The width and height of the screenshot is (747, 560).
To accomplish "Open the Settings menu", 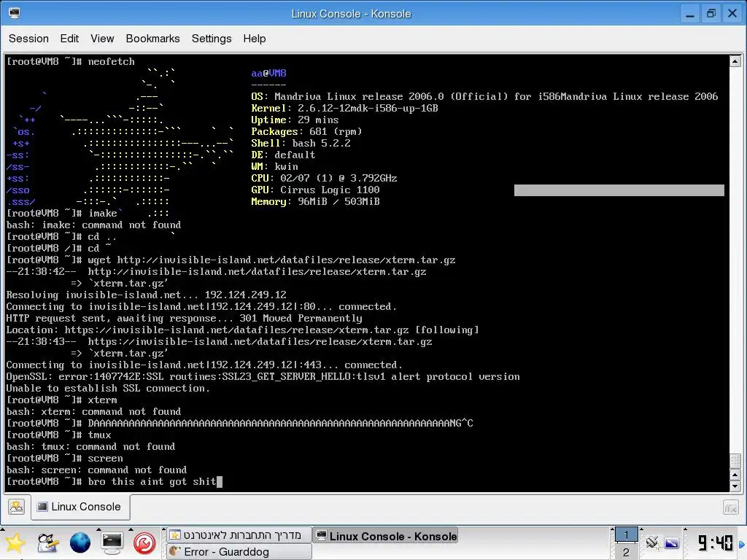I will click(x=212, y=39).
